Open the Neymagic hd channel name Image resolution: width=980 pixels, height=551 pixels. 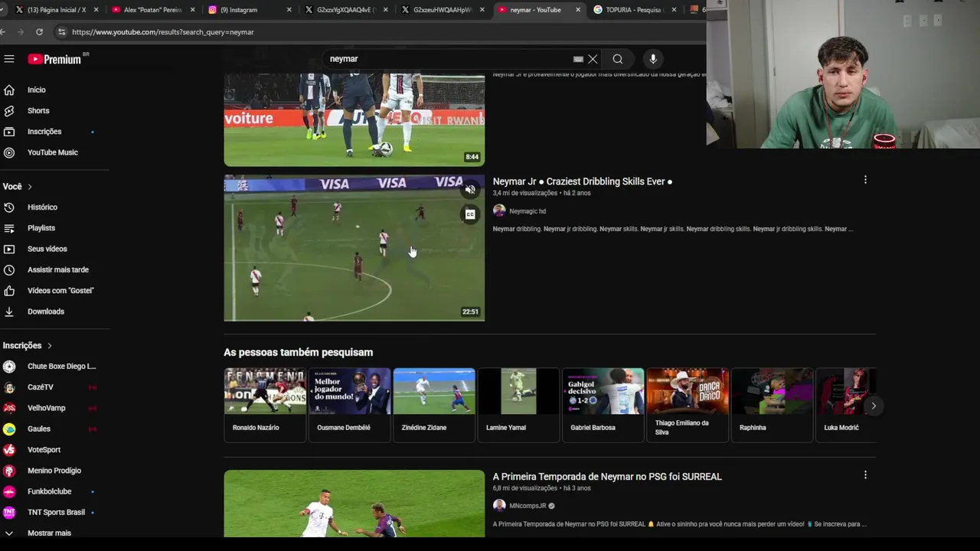(528, 211)
